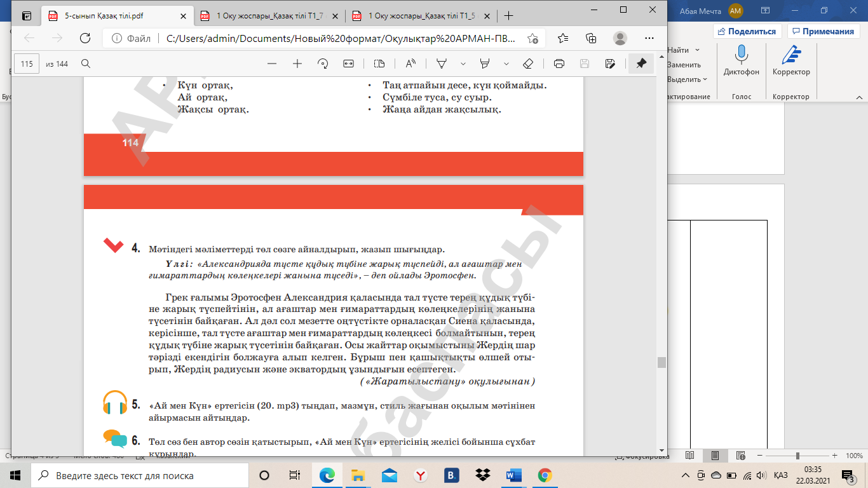Open Edge Collections
The height and width of the screenshot is (488, 868).
pyautogui.click(x=591, y=38)
